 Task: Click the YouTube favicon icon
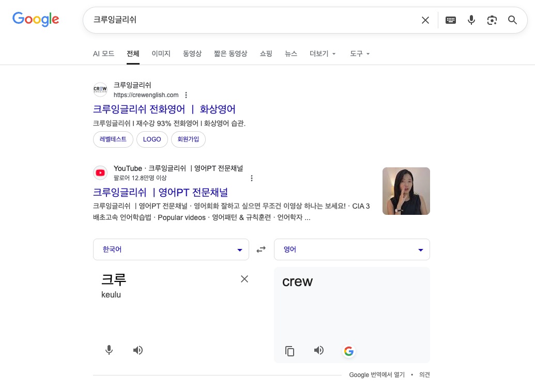pos(100,173)
